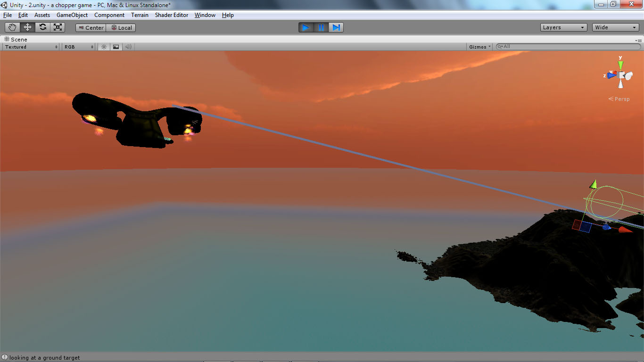Toggle skybox and effects image icon
This screenshot has width=644, height=362.
coord(116,47)
